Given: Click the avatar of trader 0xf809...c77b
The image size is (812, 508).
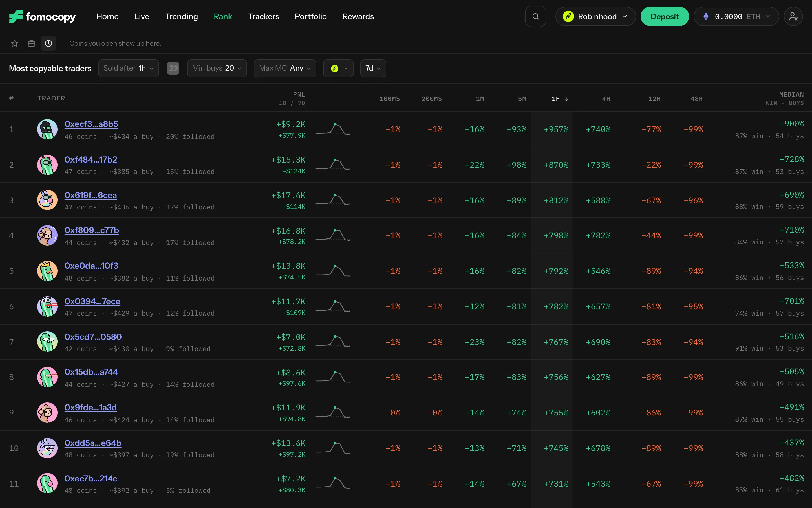Looking at the screenshot, I should (47, 236).
